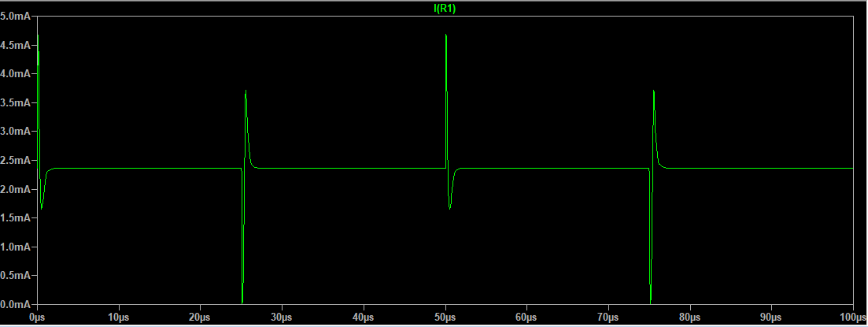The image size is (868, 327).
Task: Click the 20µs time axis label
Action: click(200, 318)
